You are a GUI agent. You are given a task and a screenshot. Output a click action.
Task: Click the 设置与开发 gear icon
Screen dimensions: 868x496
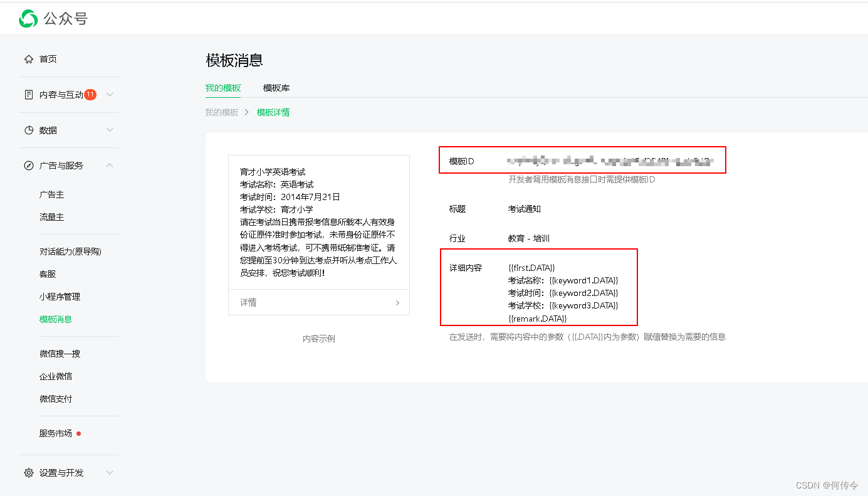click(x=29, y=473)
